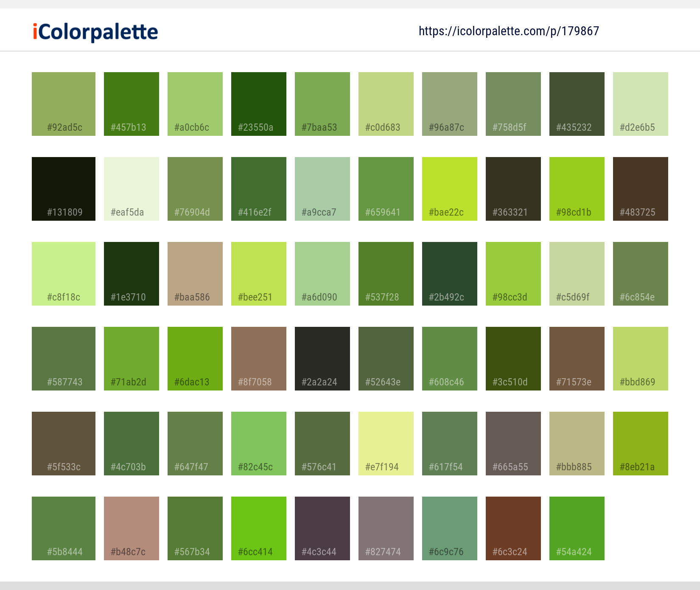This screenshot has height=590, width=700.
Task: Open the icolorpalette.com/p/179867 URL
Action: (509, 31)
